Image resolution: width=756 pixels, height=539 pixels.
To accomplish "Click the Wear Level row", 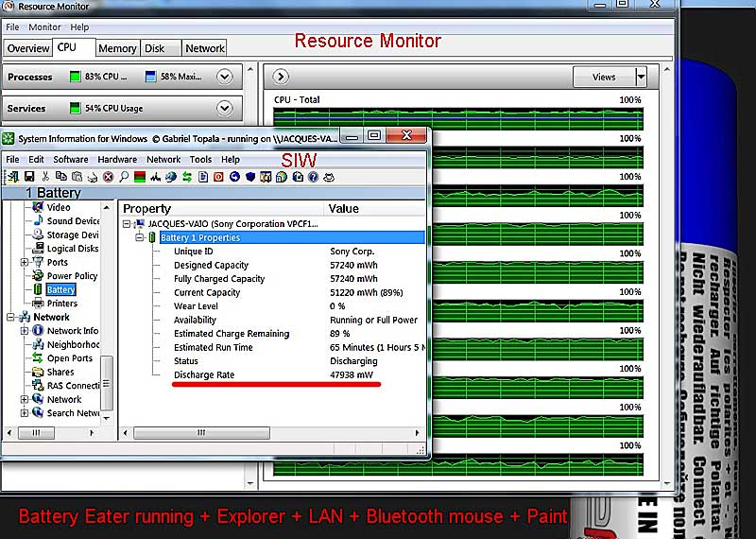I will point(291,306).
